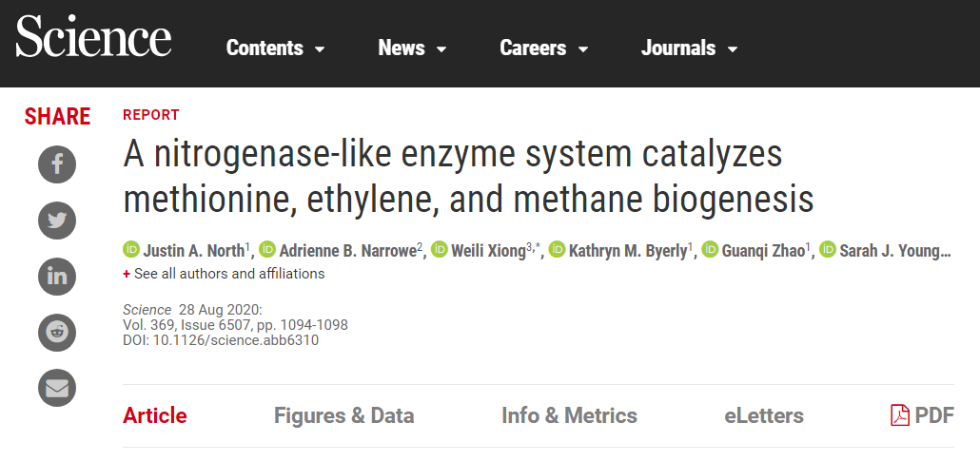
Task: Click author name Guanqi Zhao
Action: pos(762,251)
